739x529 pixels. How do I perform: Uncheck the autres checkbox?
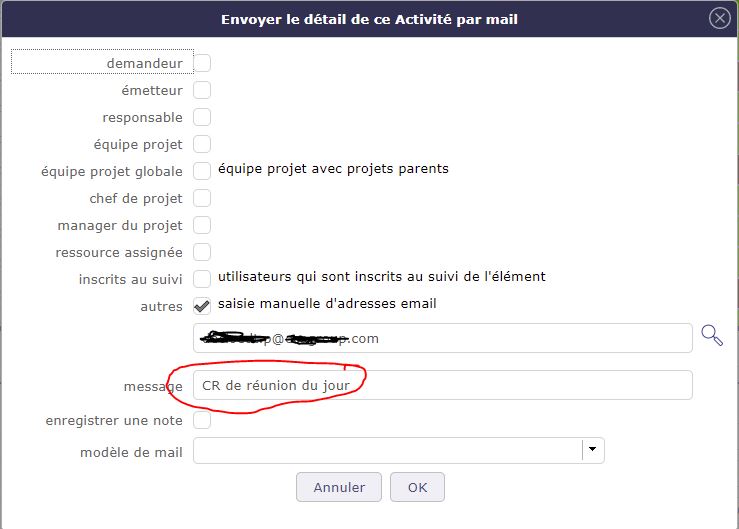[202, 306]
